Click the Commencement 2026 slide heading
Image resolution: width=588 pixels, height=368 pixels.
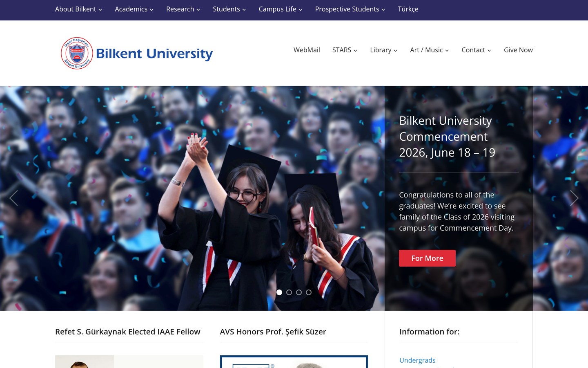pos(447,137)
